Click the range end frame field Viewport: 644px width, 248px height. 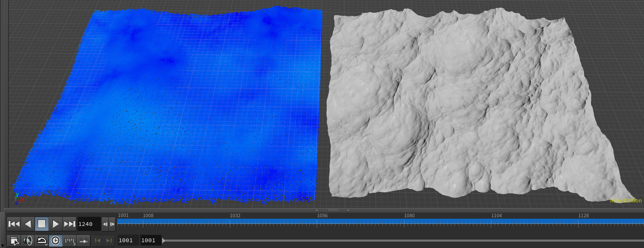pos(150,240)
